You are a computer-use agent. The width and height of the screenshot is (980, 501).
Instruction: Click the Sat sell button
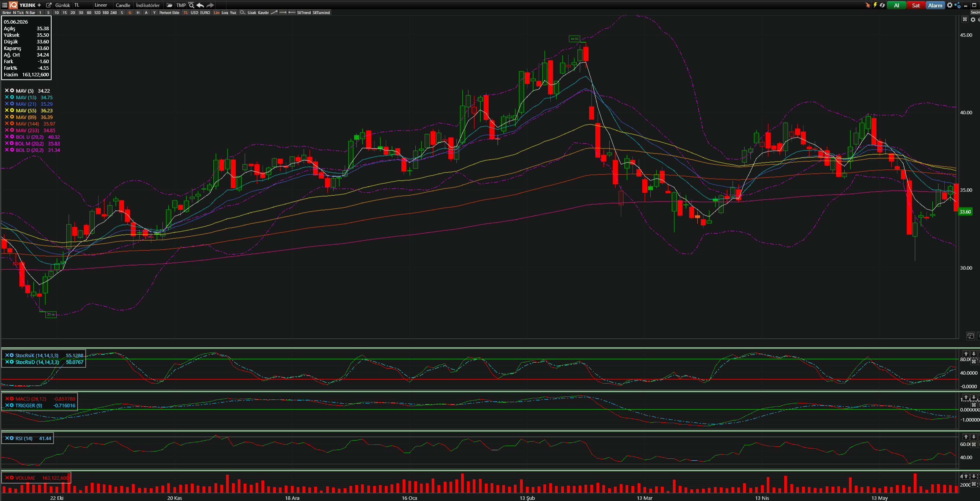[x=916, y=5]
